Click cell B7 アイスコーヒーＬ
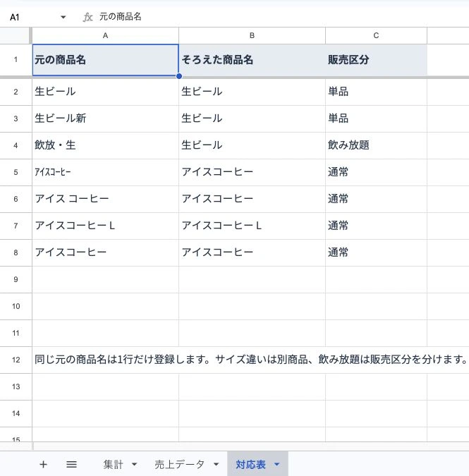This screenshot has width=469, height=476. click(252, 226)
